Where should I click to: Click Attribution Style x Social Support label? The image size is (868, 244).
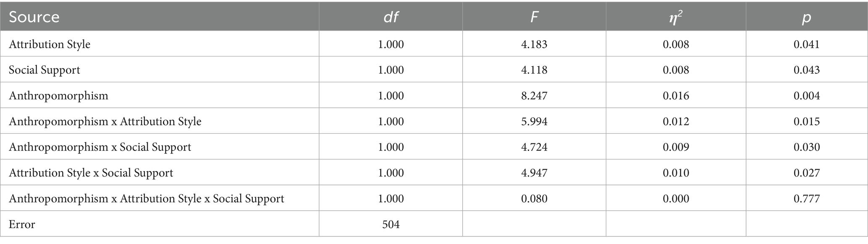click(x=91, y=173)
